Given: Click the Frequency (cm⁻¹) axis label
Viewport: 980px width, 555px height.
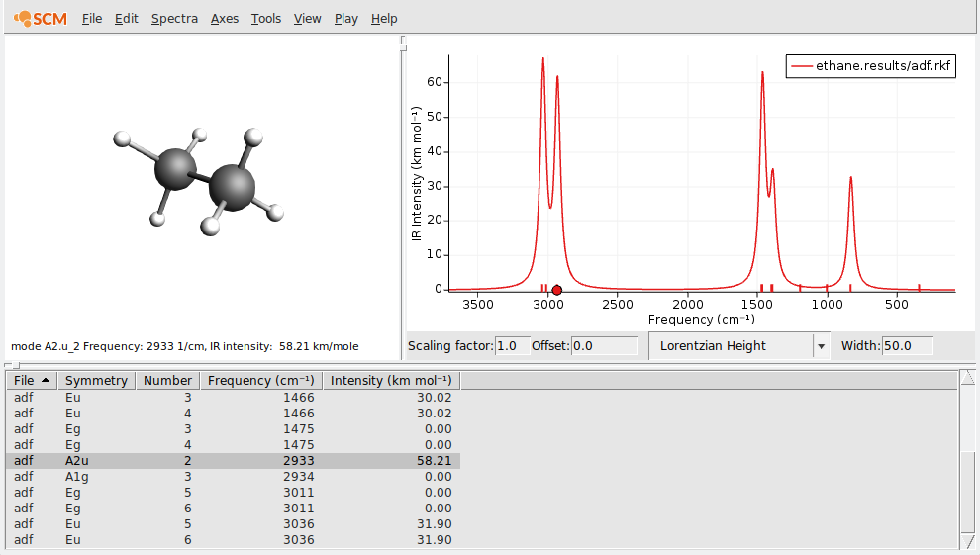Looking at the screenshot, I should (701, 319).
